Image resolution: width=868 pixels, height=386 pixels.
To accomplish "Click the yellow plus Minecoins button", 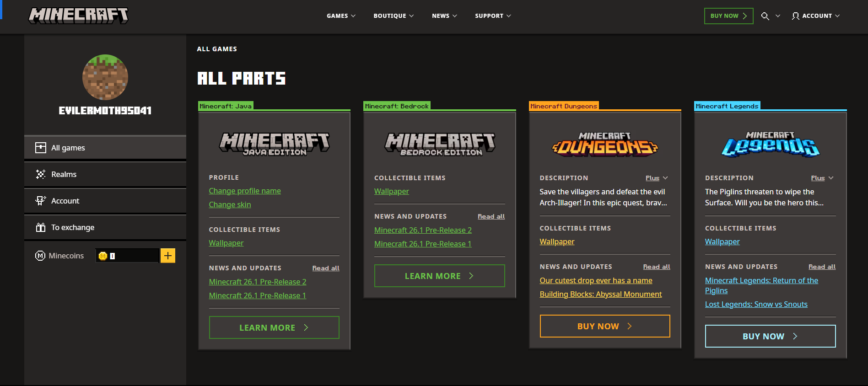I will pos(168,256).
